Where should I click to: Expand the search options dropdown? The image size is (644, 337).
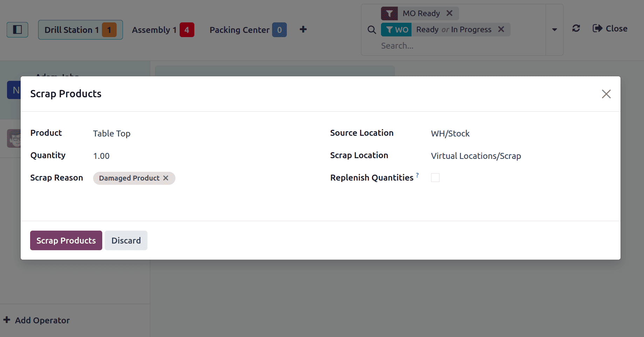[554, 30]
